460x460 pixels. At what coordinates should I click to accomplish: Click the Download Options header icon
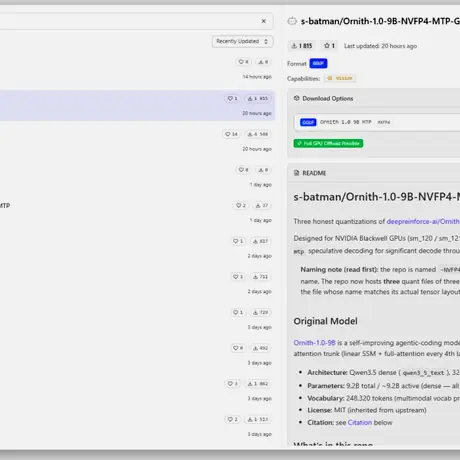point(296,98)
